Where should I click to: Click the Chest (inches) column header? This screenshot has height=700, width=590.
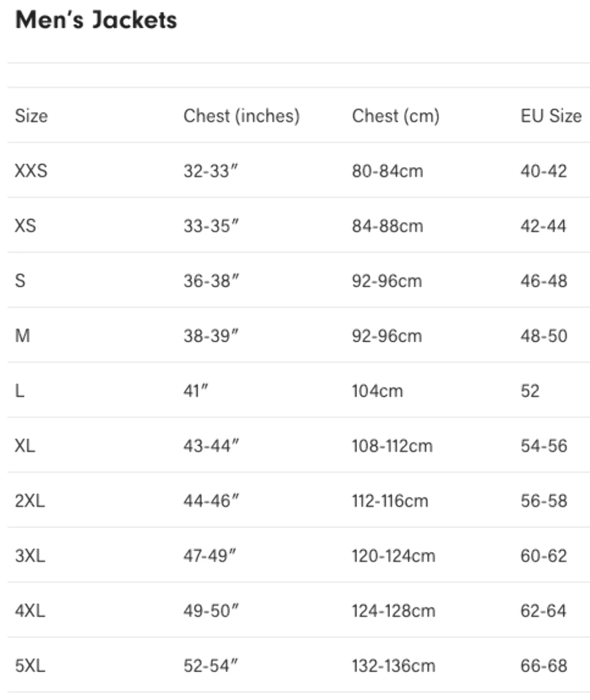click(241, 116)
